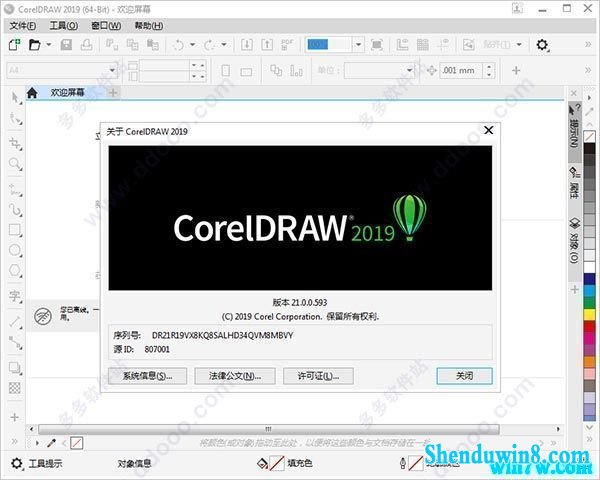This screenshot has height=480, width=600.
Task: Click the Save disk icon
Action: 66,45
